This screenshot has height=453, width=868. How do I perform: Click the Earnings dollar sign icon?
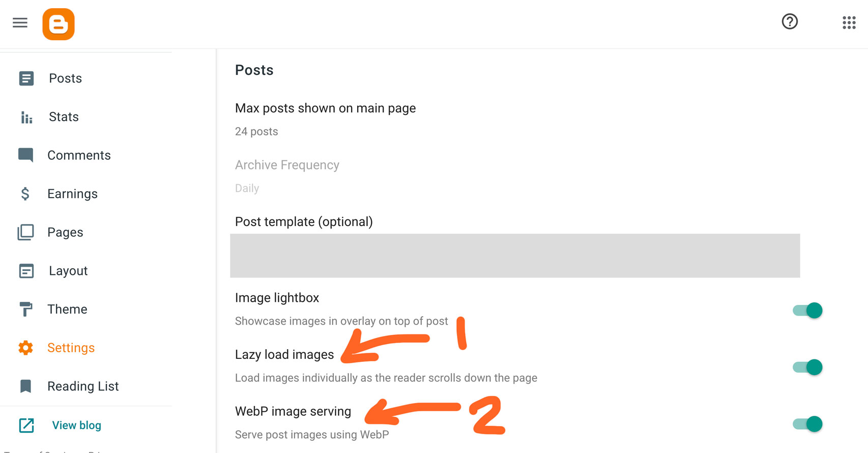point(25,194)
